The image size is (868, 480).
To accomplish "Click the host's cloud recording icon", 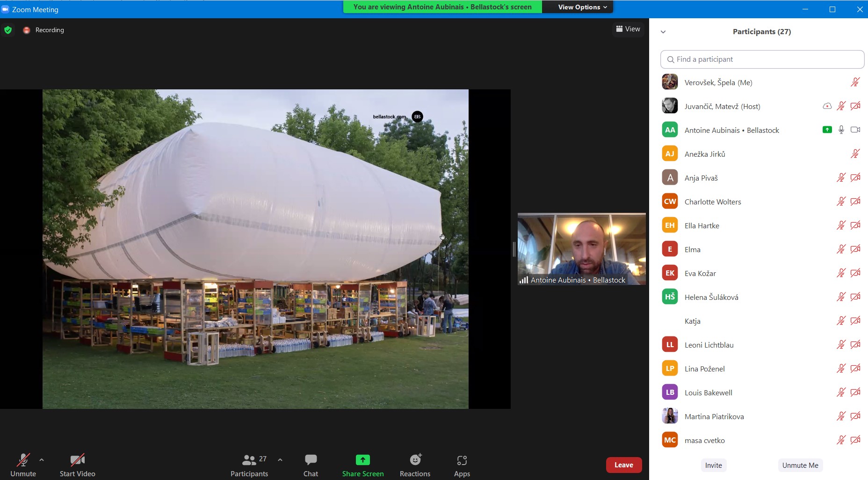I will [x=827, y=106].
